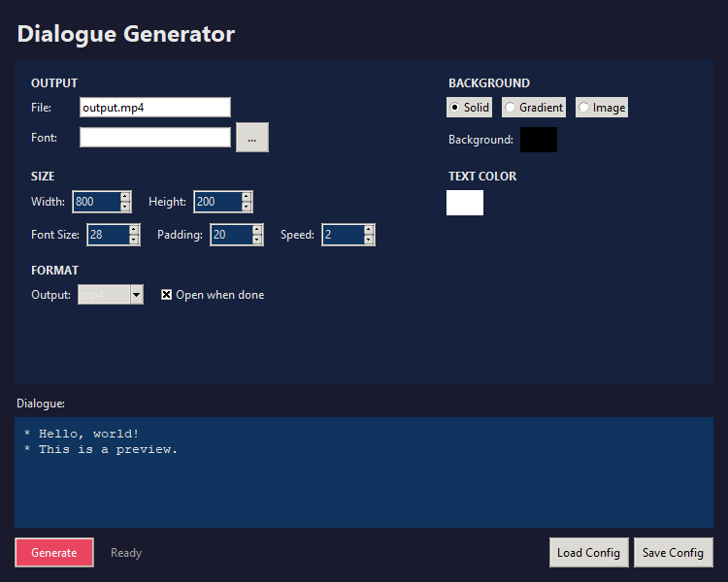Click the Speed value field
Image resolution: width=728 pixels, height=582 pixels.
(x=343, y=235)
